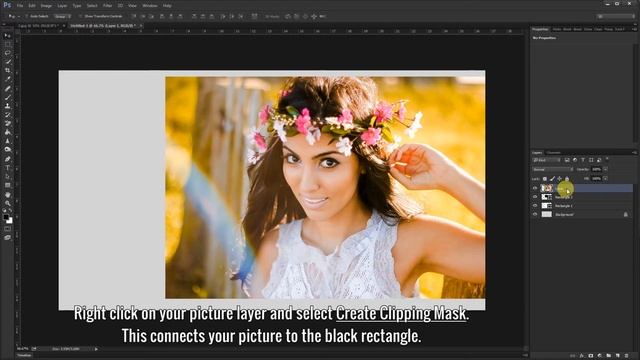640x360 pixels.
Task: Select the Lasso tool
Action: pos(7,53)
